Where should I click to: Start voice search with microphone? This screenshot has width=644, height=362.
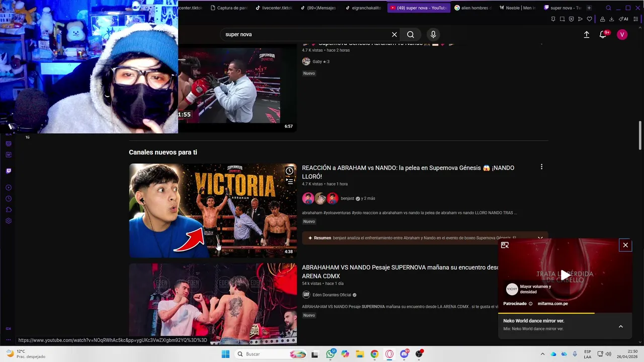[x=433, y=34]
